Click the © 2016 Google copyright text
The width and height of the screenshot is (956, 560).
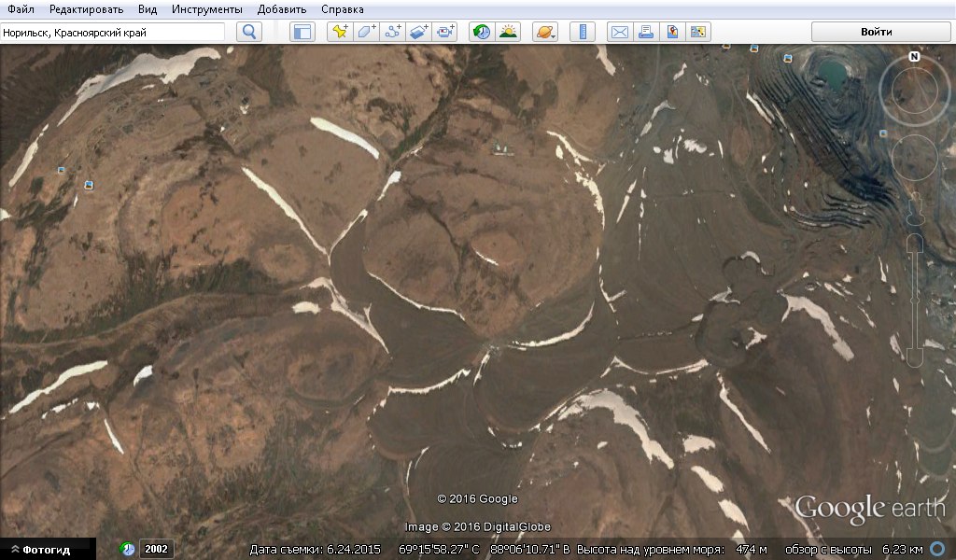coord(477,499)
